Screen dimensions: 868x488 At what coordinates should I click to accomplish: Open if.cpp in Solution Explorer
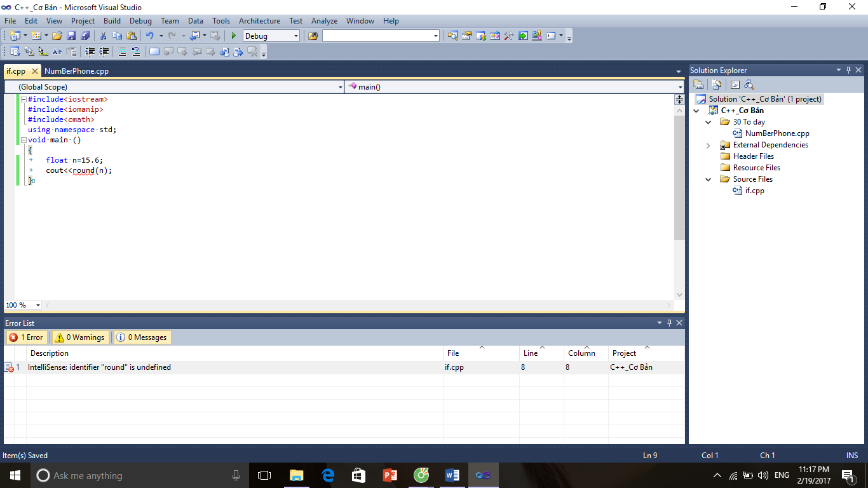tap(754, 191)
